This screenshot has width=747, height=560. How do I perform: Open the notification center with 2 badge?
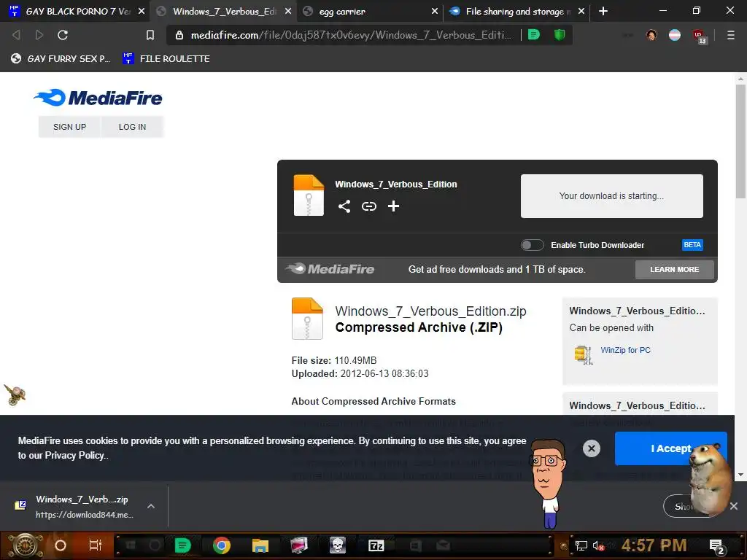point(718,547)
